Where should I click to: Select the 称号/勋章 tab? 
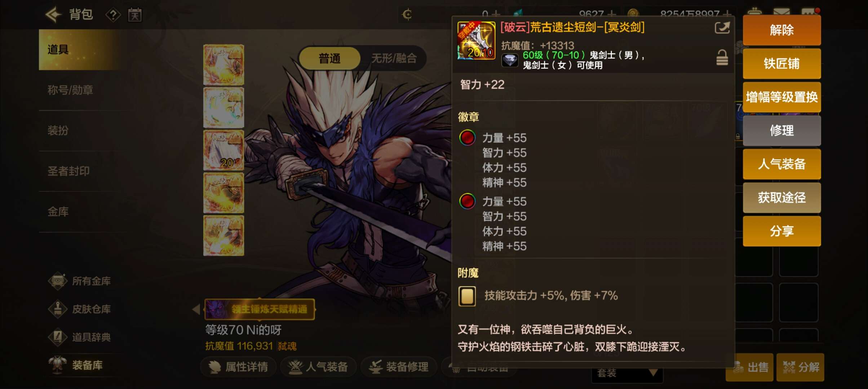coord(70,90)
